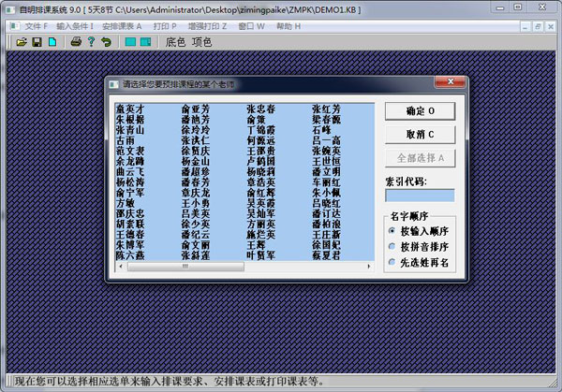The width and height of the screenshot is (562, 392).
Task: Open the 安排课表 A menu
Action: (124, 25)
